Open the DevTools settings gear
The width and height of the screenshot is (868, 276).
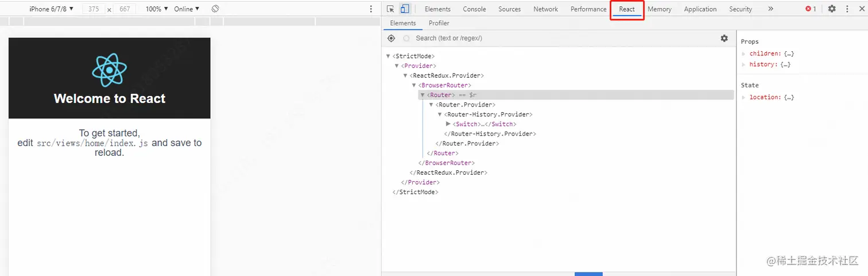(x=832, y=9)
